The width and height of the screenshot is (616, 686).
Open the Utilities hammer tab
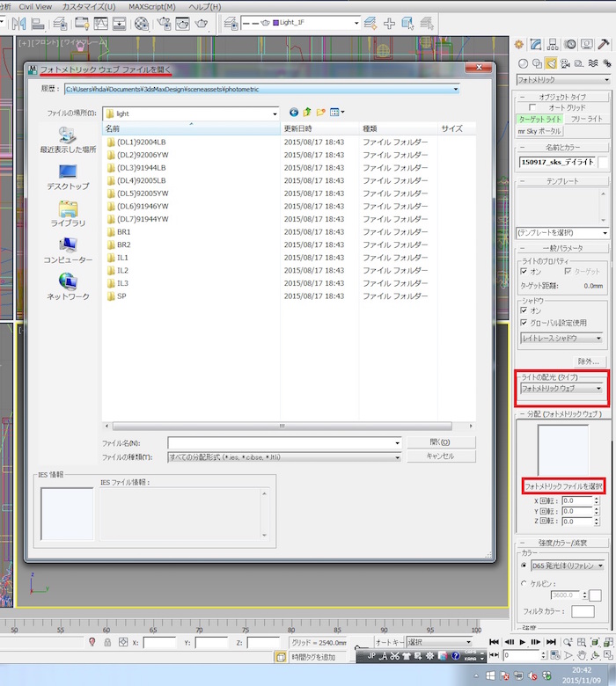pyautogui.click(x=603, y=44)
